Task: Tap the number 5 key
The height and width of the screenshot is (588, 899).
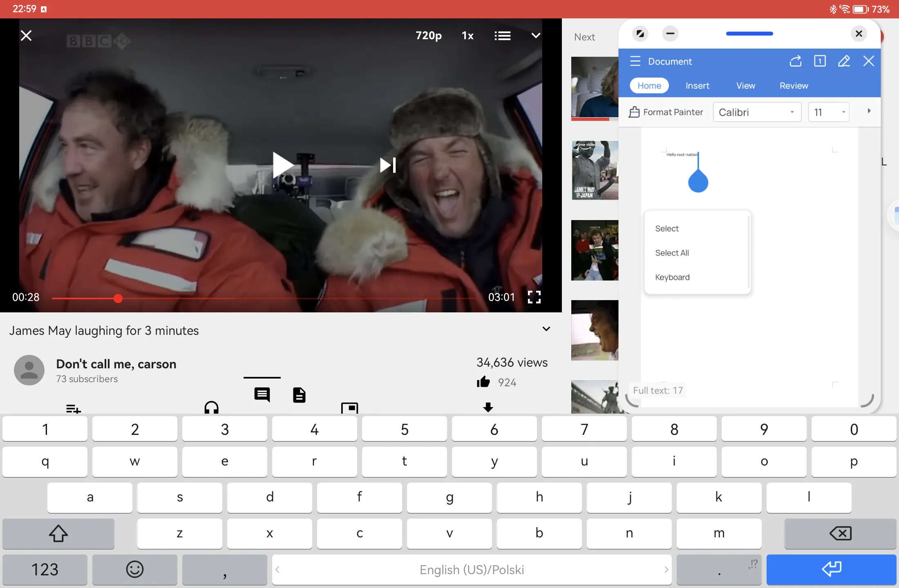Action: pos(405,429)
